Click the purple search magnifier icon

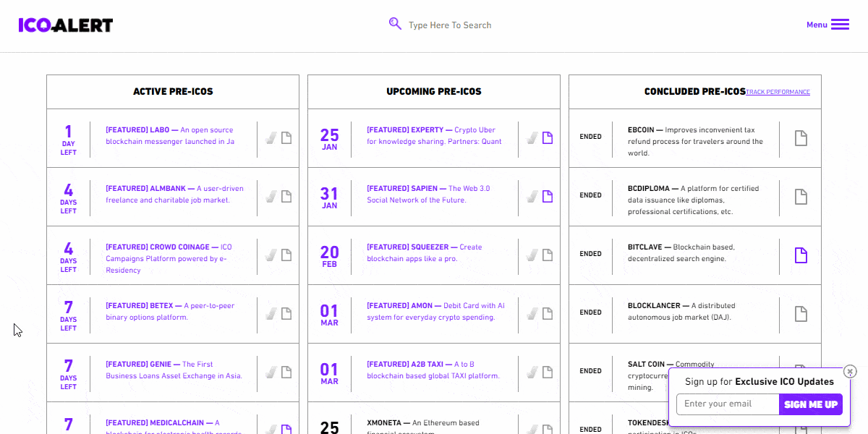point(395,24)
